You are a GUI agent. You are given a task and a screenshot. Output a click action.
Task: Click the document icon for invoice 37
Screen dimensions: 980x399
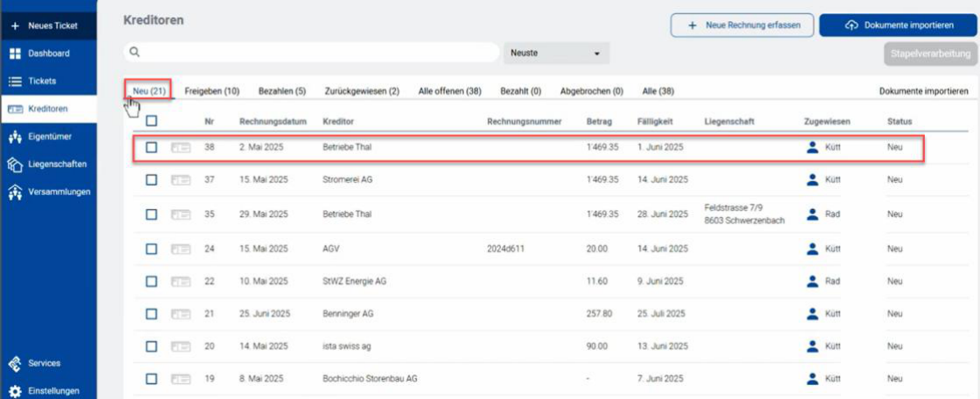[x=181, y=179]
